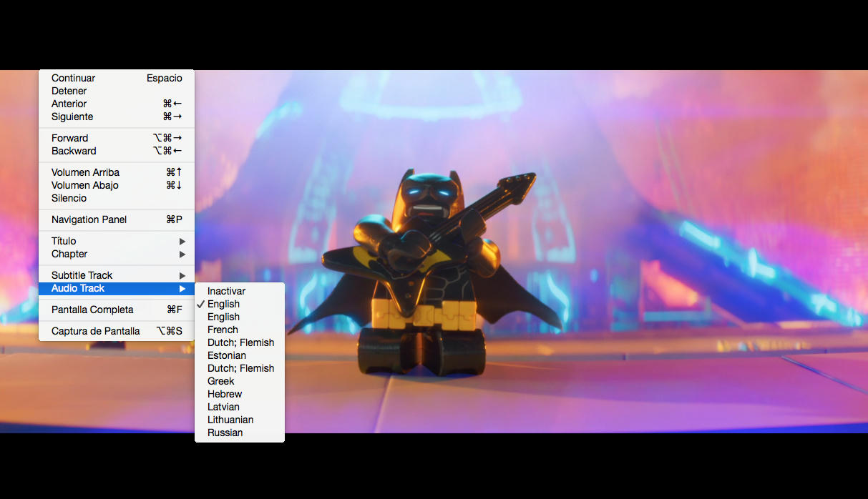Click Detener to stop the video

[69, 91]
